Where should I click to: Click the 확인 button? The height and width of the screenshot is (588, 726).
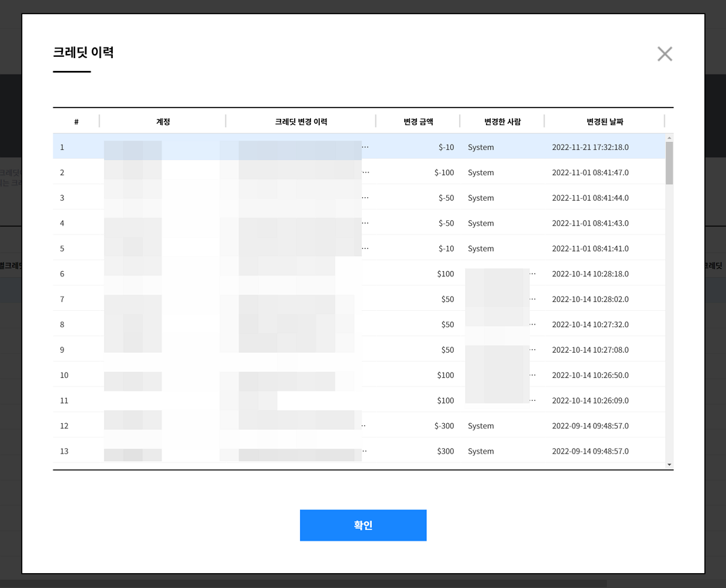click(x=363, y=525)
